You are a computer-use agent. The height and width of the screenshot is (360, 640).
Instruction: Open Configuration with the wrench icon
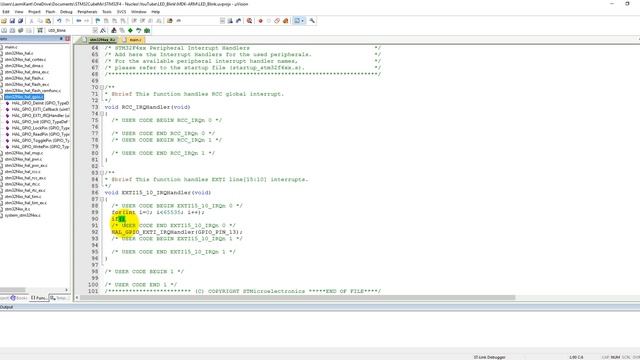coord(312,21)
